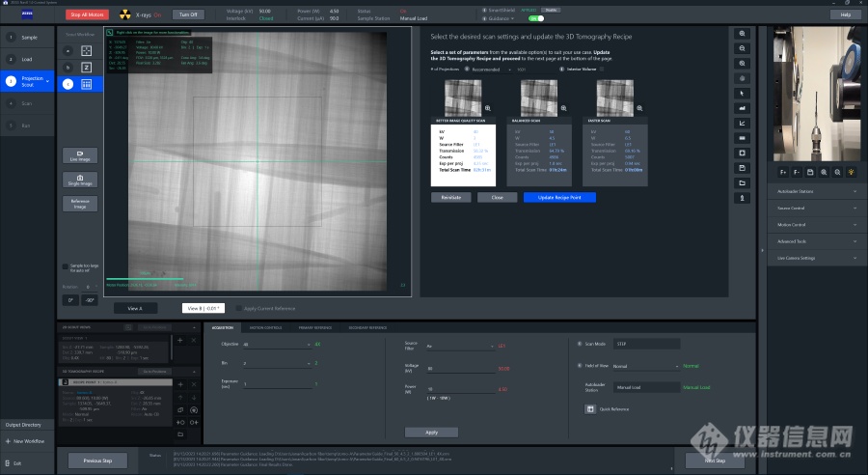
Task: Click the F+ focus button under the camera view
Action: pyautogui.click(x=783, y=173)
